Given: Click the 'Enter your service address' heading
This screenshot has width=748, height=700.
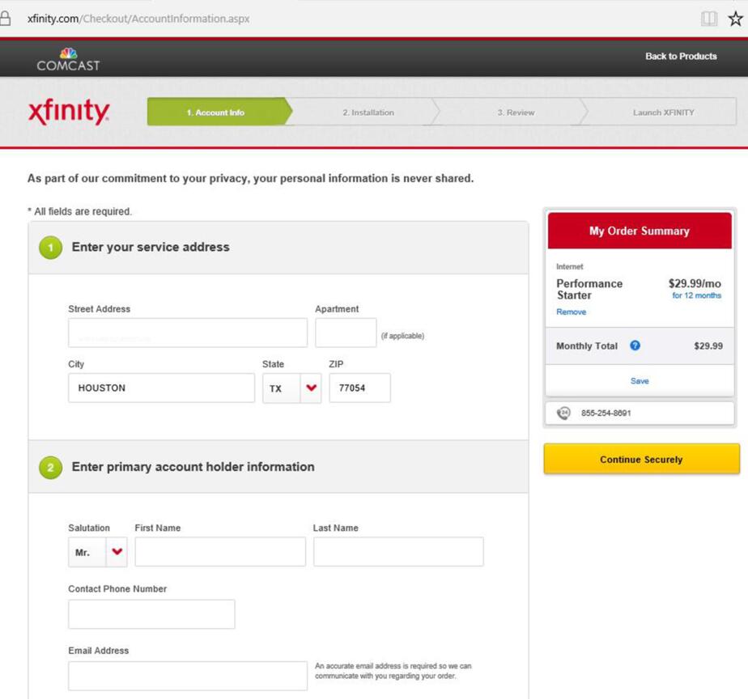Looking at the screenshot, I should pos(151,247).
